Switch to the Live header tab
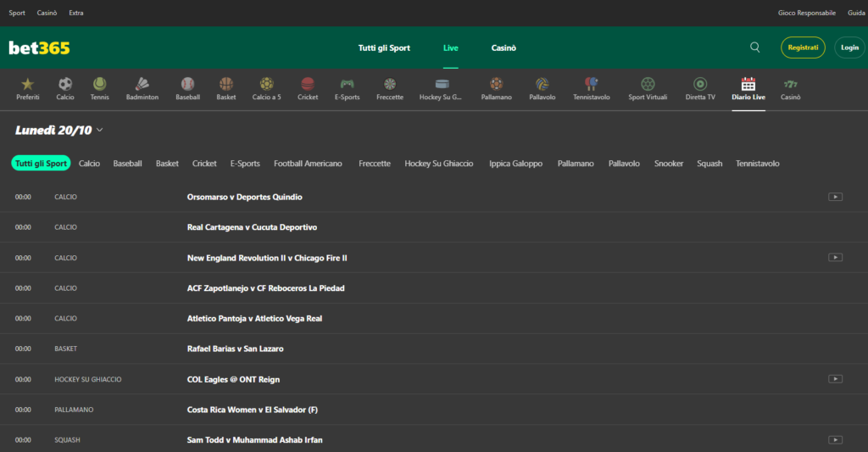The image size is (868, 452). pyautogui.click(x=450, y=48)
